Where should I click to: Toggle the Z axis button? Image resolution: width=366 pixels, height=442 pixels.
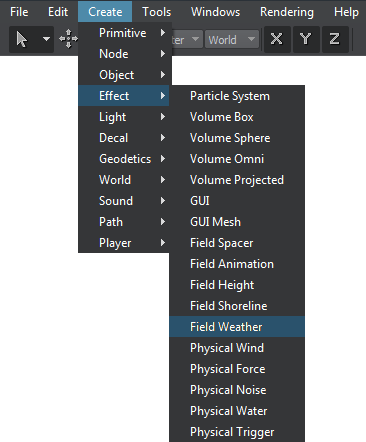point(335,39)
